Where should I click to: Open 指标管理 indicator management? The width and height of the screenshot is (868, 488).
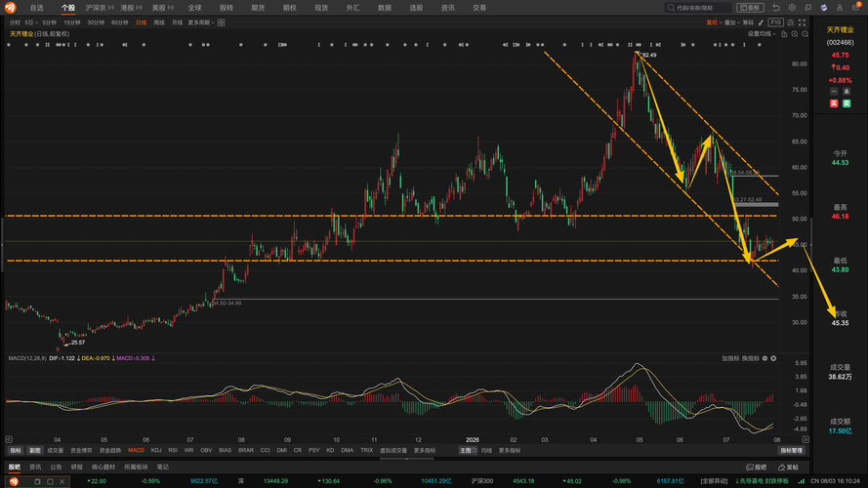792,450
